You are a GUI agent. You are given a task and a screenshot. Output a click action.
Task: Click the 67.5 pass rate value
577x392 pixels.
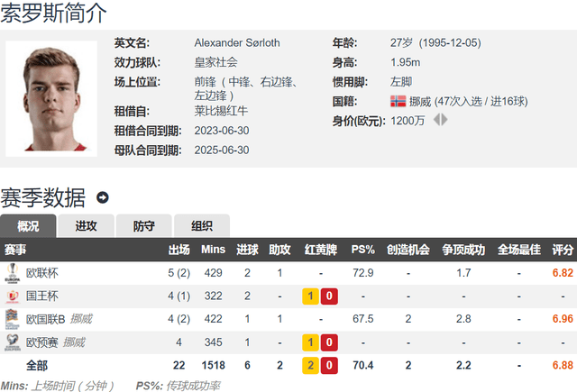click(x=362, y=319)
